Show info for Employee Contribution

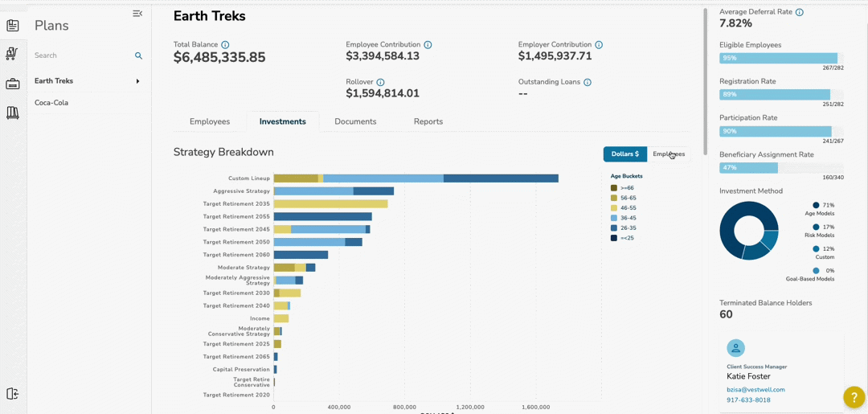pyautogui.click(x=428, y=45)
